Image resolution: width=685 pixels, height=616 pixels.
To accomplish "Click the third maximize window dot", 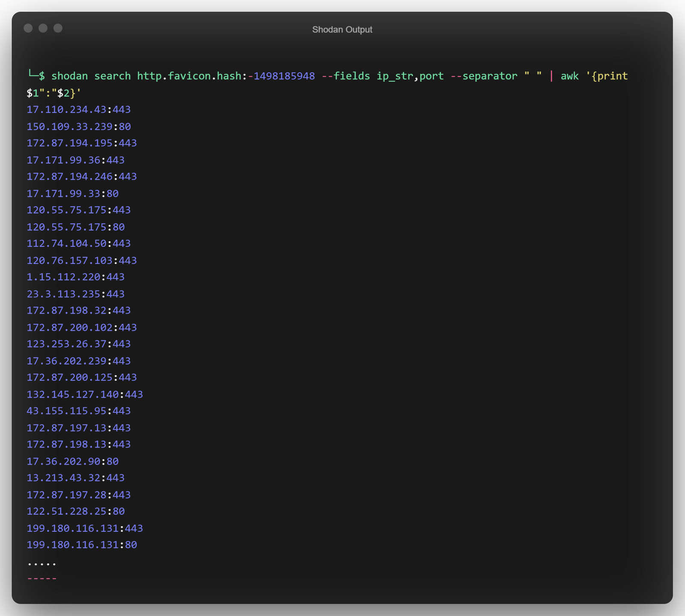I will point(58,28).
